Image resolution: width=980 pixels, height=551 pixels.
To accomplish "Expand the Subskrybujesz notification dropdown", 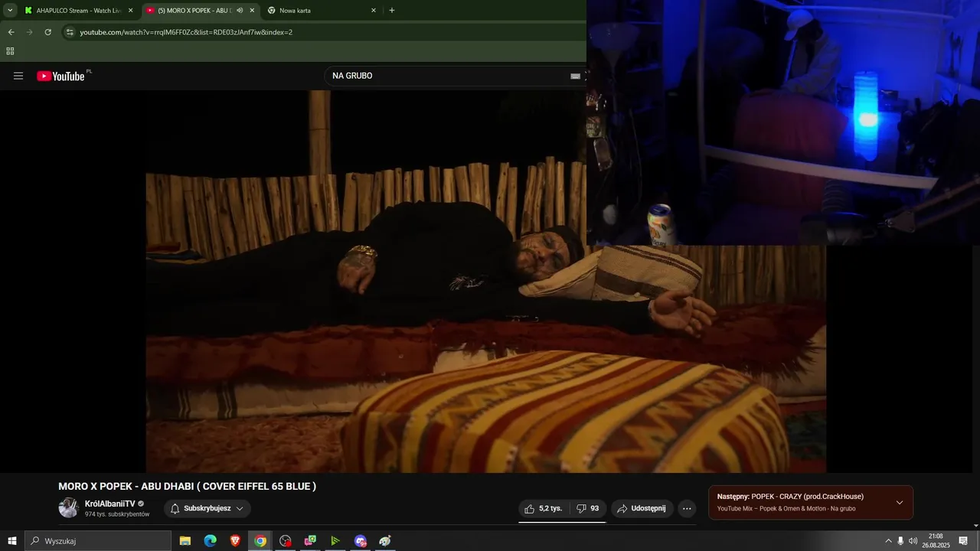I will [x=207, y=508].
